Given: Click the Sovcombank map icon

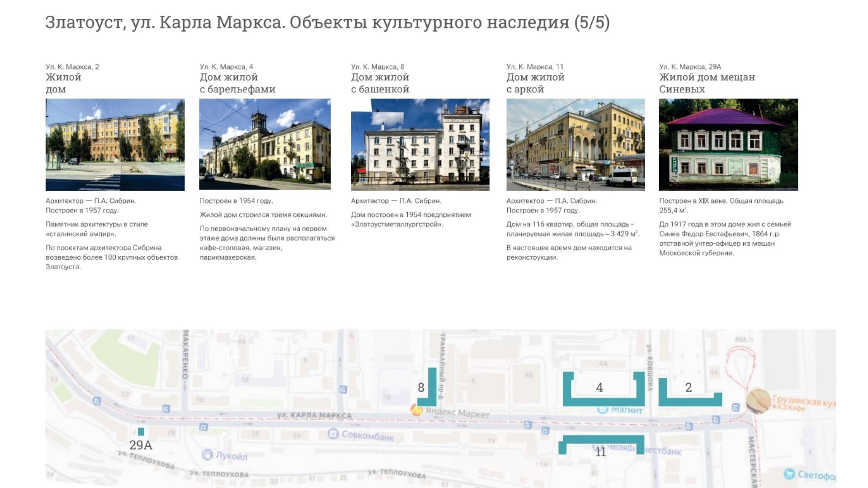Looking at the screenshot, I should tap(333, 434).
